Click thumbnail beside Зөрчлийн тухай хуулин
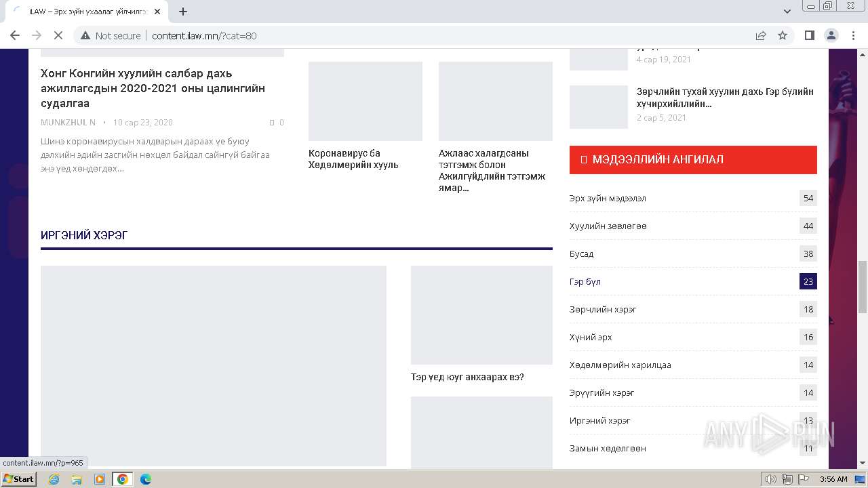This screenshot has width=868, height=488. point(599,107)
